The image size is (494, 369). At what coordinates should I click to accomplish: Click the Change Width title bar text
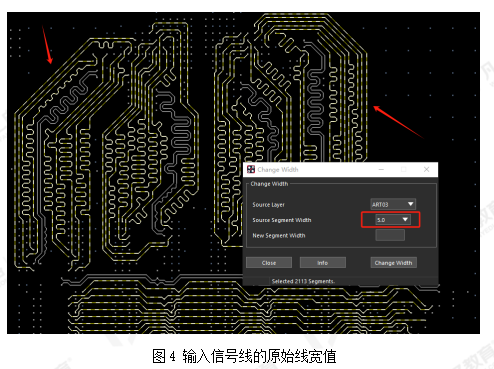pyautogui.click(x=278, y=170)
